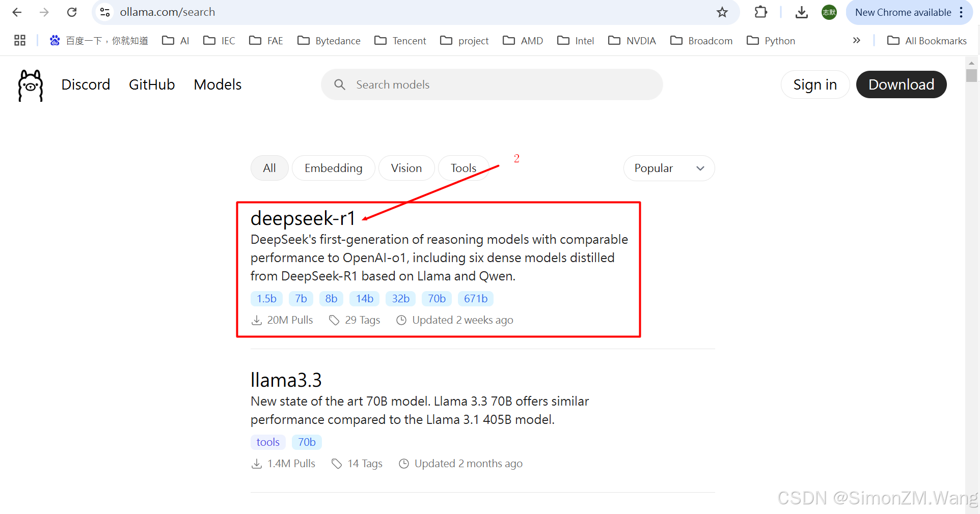Open the Python bookmark folder
Image resolution: width=980 pixels, height=514 pixels.
(x=771, y=41)
